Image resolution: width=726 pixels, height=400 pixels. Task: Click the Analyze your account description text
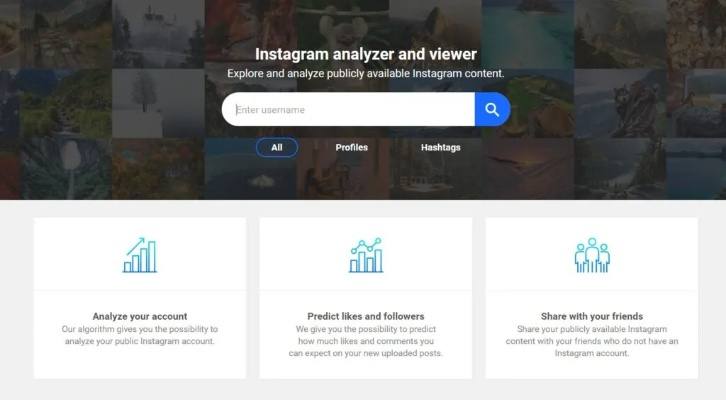(x=140, y=335)
